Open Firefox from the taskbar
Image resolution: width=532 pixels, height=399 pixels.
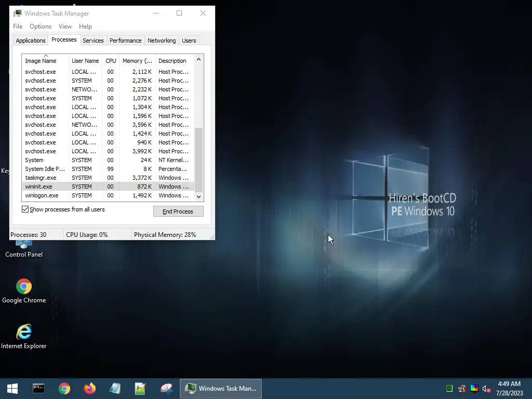(x=90, y=389)
